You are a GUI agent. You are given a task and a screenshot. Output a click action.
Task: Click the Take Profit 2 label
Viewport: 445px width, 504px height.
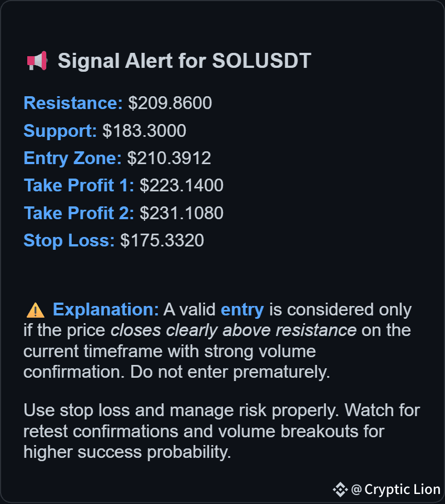click(x=79, y=213)
